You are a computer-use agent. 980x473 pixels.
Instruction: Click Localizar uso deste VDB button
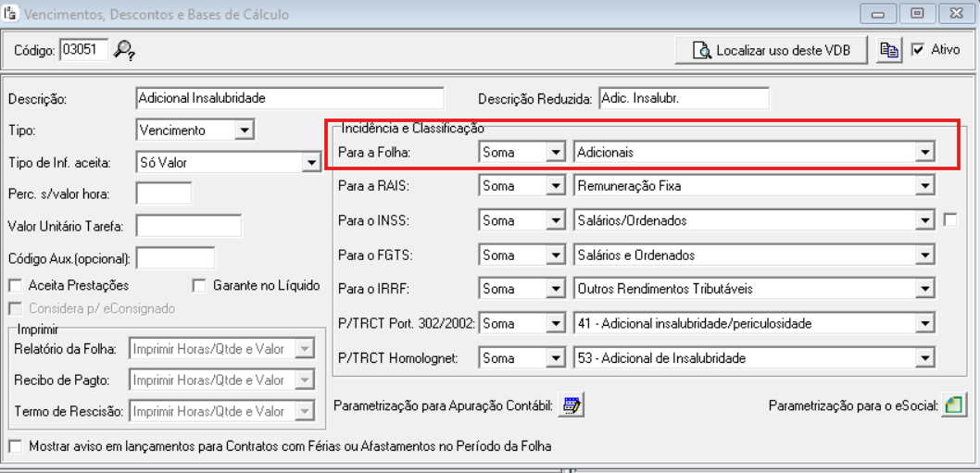click(x=772, y=50)
